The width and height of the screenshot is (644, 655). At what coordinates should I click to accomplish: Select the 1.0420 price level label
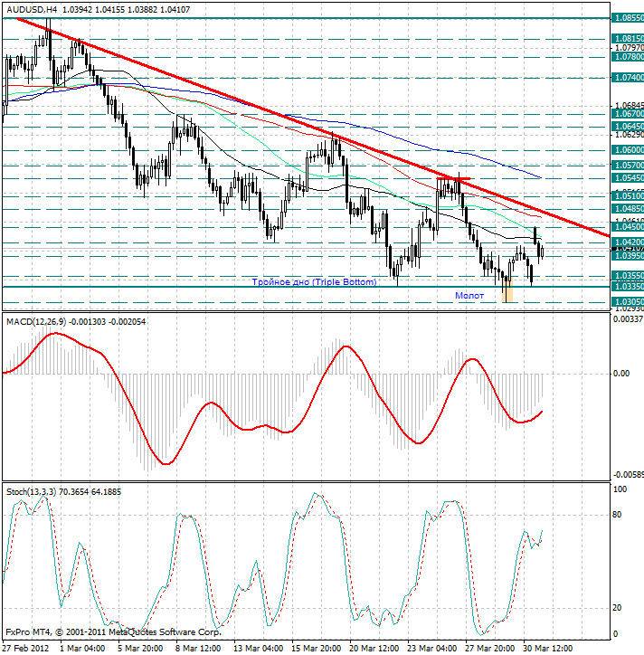[628, 242]
